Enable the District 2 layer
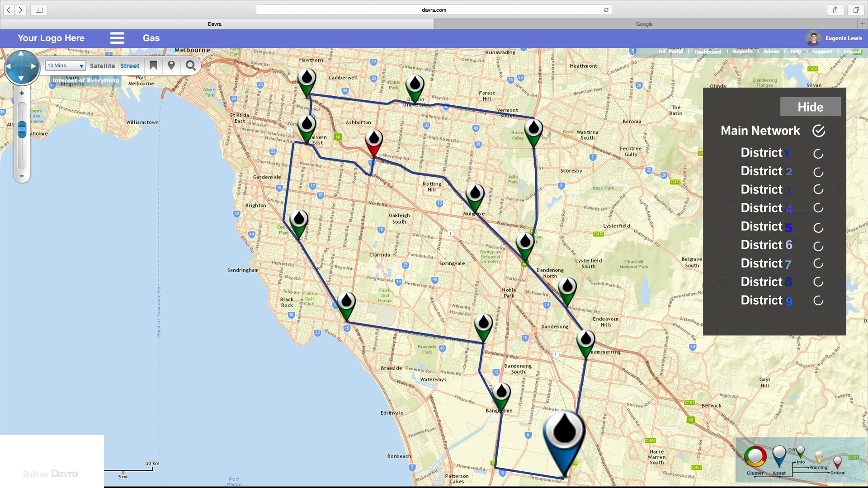The width and height of the screenshot is (868, 488). pyautogui.click(x=818, y=172)
